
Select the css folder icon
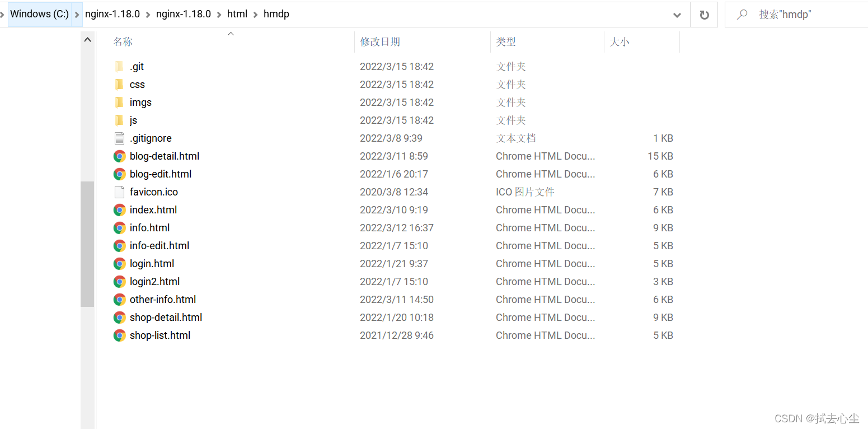click(119, 85)
